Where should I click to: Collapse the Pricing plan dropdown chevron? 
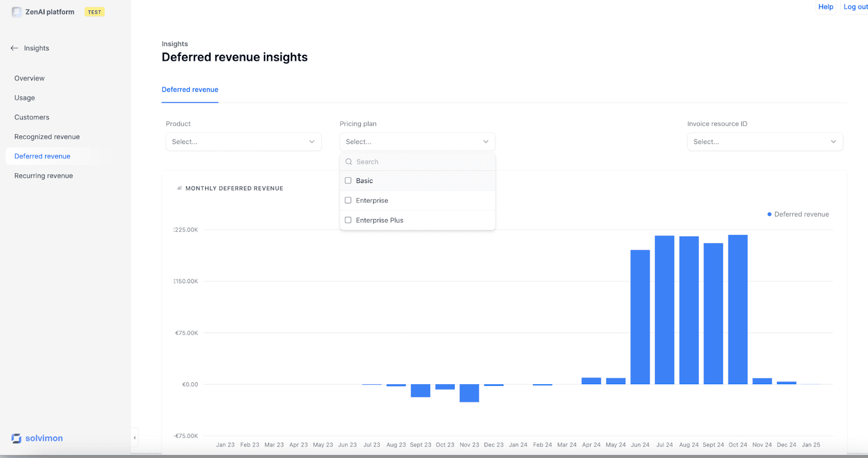click(486, 142)
